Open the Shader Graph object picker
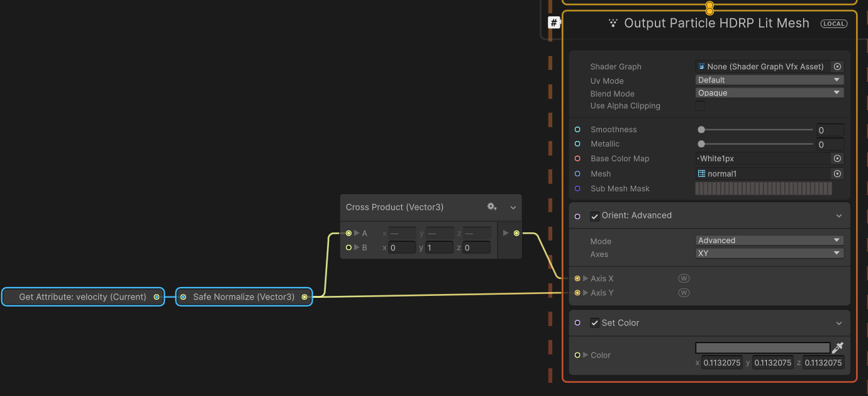Viewport: 868px width, 396px height. 837,67
